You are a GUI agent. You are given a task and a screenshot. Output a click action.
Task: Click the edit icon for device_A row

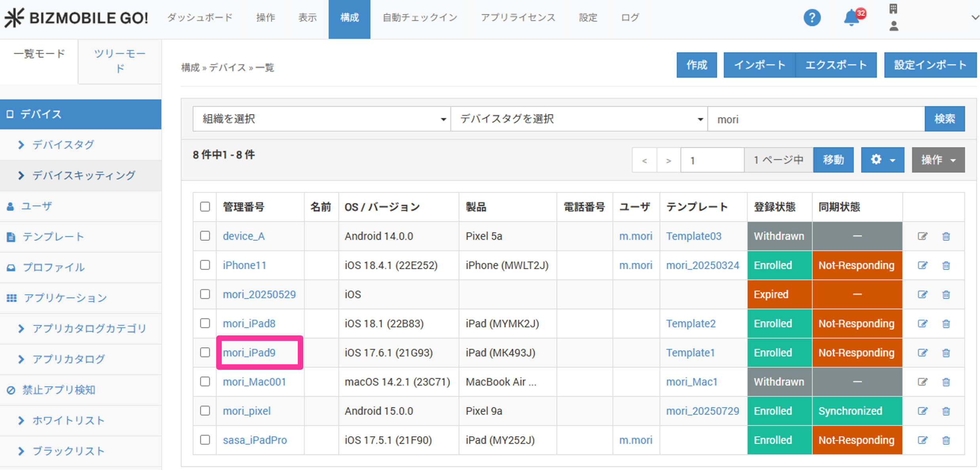coord(923,236)
